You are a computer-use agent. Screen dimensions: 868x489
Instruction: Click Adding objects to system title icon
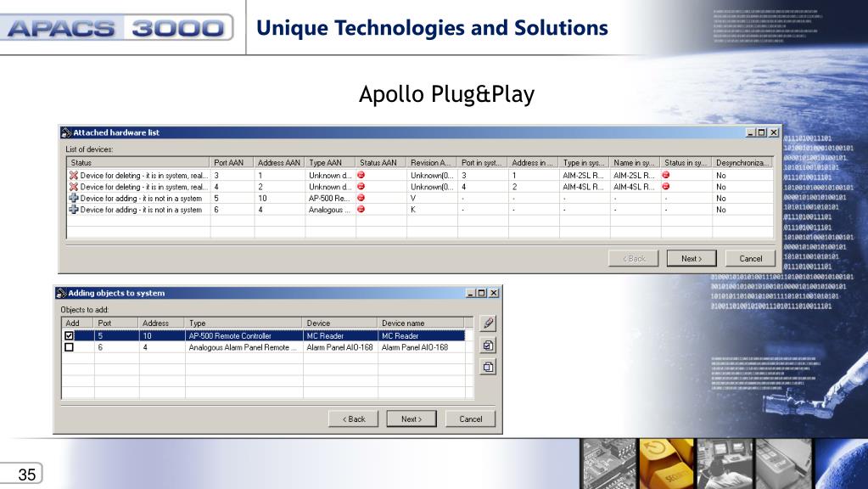point(61,293)
